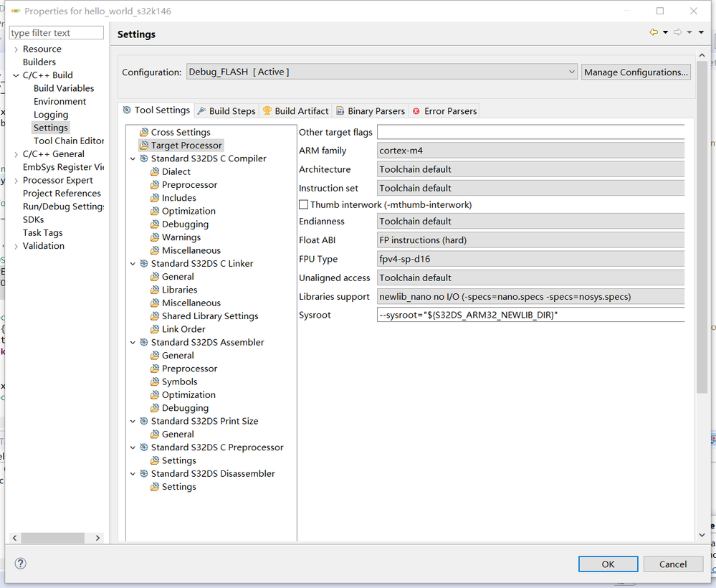716x588 pixels.
Task: Click the Standard S32DS C Compiler tool icon
Action: (144, 158)
